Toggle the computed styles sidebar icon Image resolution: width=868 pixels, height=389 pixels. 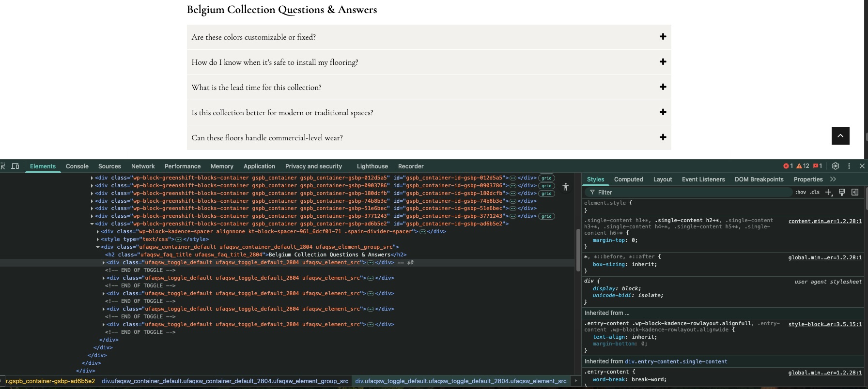(855, 192)
